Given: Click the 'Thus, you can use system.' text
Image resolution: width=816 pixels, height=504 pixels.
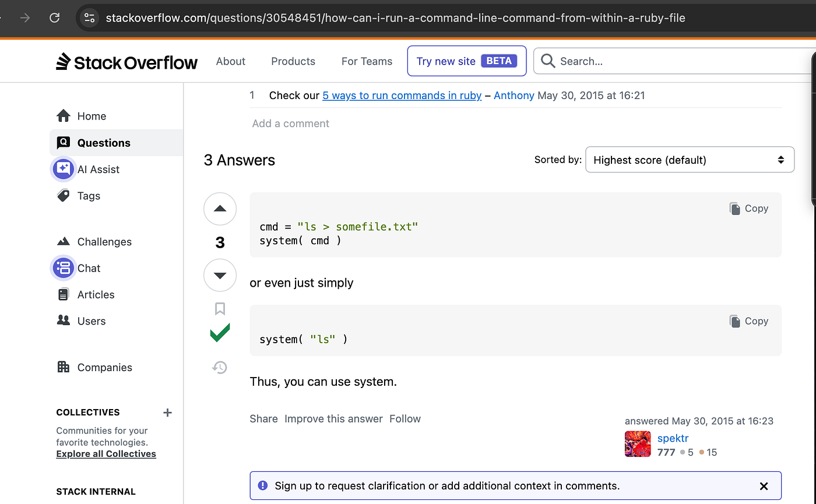Looking at the screenshot, I should (323, 382).
